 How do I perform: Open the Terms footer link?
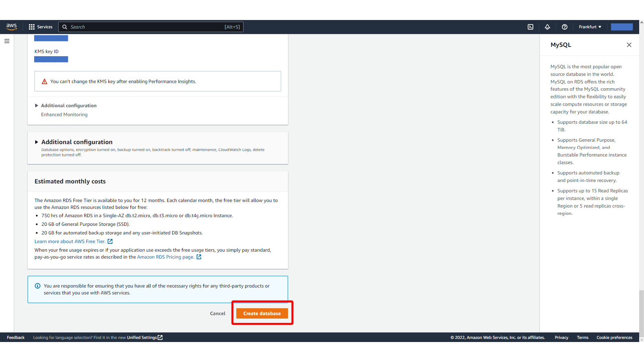tap(583, 338)
